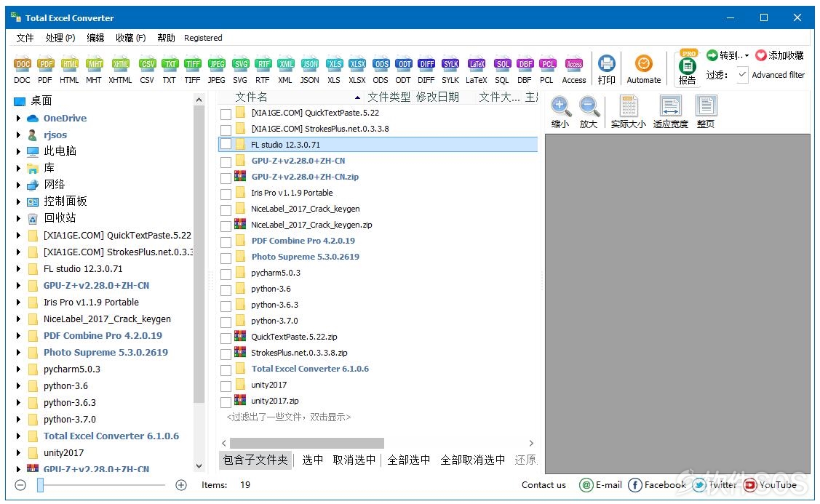Tick checkbox for GPU-Z+v2.28.0+ZH-CN.zip
This screenshot has height=504, width=820.
point(226,177)
